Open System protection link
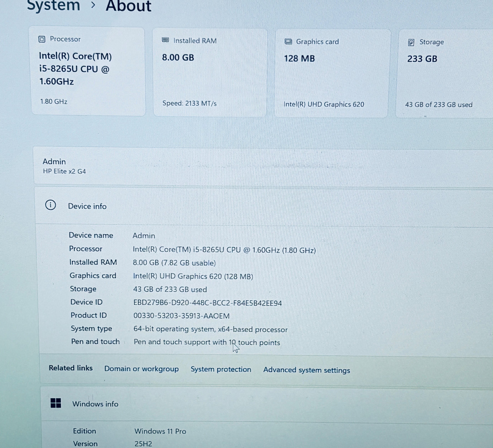 [221, 369]
